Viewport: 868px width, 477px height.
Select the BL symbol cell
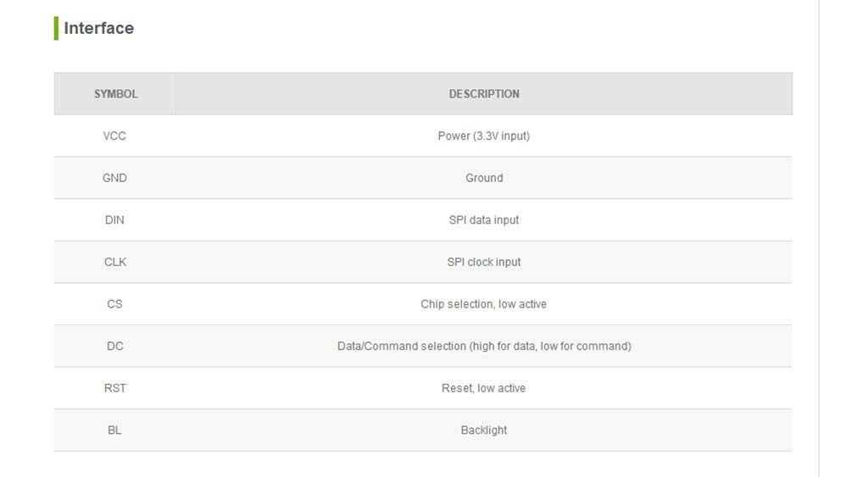click(114, 430)
